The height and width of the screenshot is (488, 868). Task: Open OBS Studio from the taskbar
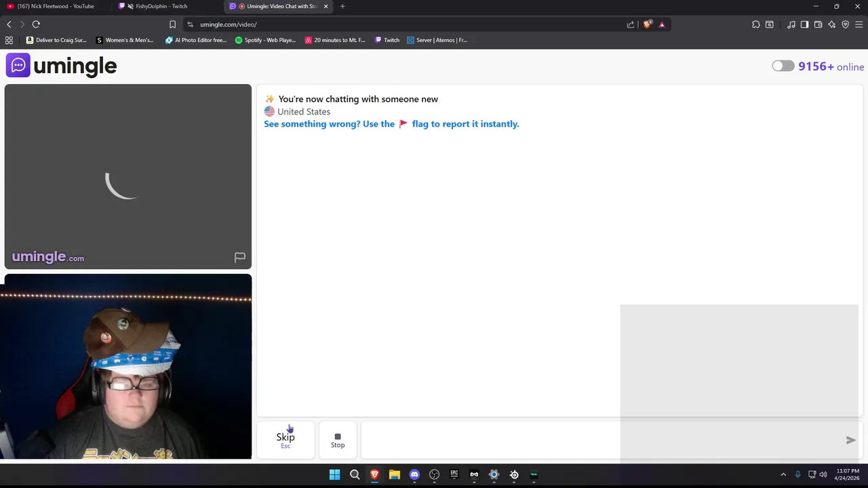coord(434,474)
